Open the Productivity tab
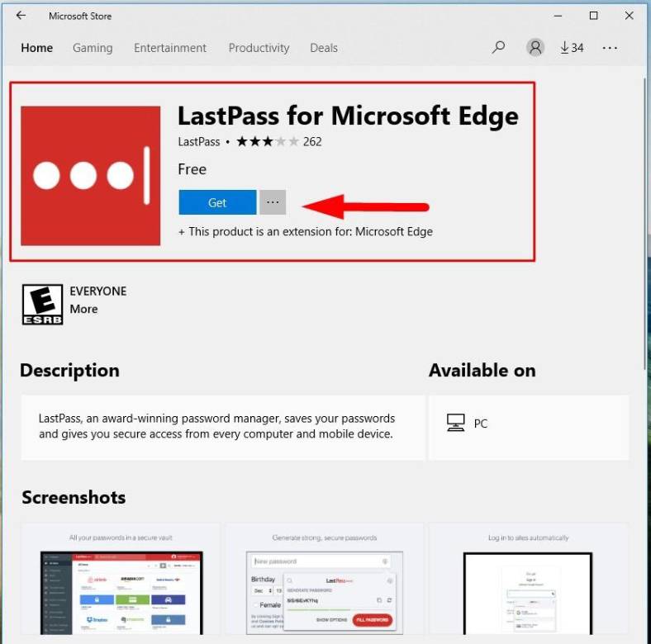The image size is (651, 644). point(259,48)
